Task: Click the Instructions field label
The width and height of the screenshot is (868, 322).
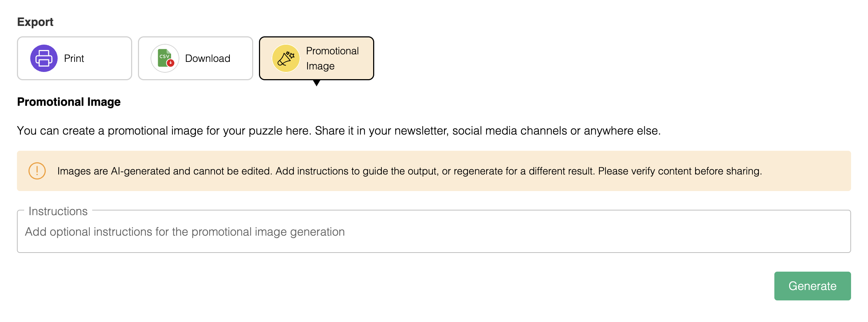Action: tap(58, 211)
